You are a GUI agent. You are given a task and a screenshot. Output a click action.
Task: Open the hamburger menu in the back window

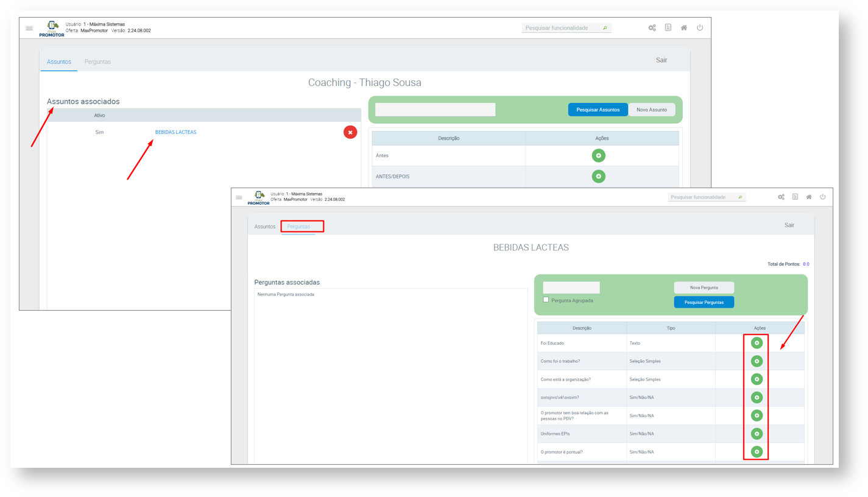click(29, 28)
